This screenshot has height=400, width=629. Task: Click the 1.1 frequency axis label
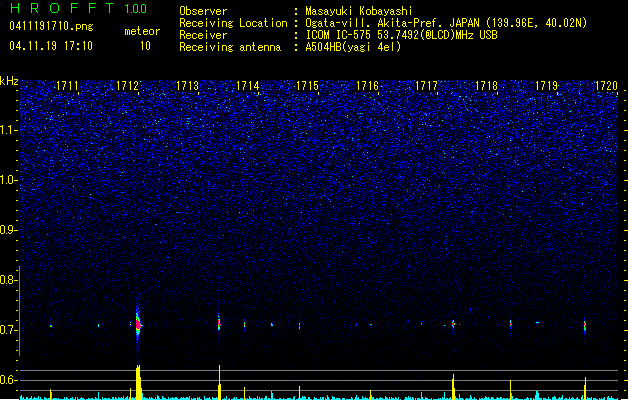click(x=8, y=130)
